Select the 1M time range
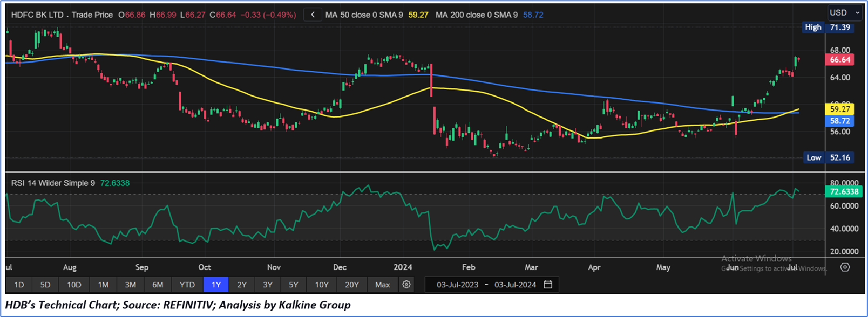This screenshot has width=868, height=317. 103,285
